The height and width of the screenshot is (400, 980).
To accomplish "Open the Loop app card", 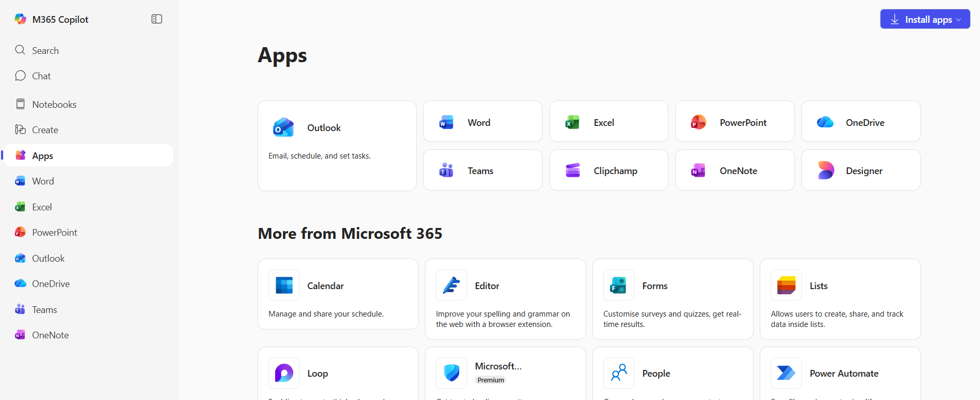I will 338,374.
